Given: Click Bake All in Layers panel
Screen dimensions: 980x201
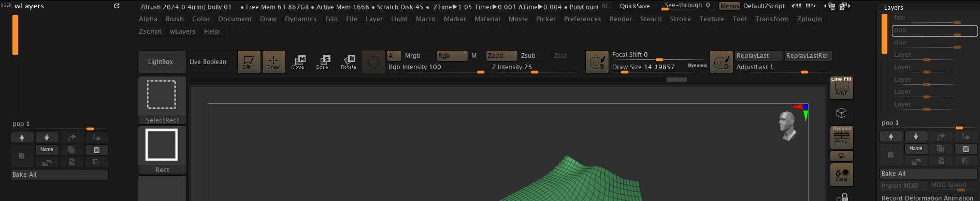Looking at the screenshot, I should [928, 174].
